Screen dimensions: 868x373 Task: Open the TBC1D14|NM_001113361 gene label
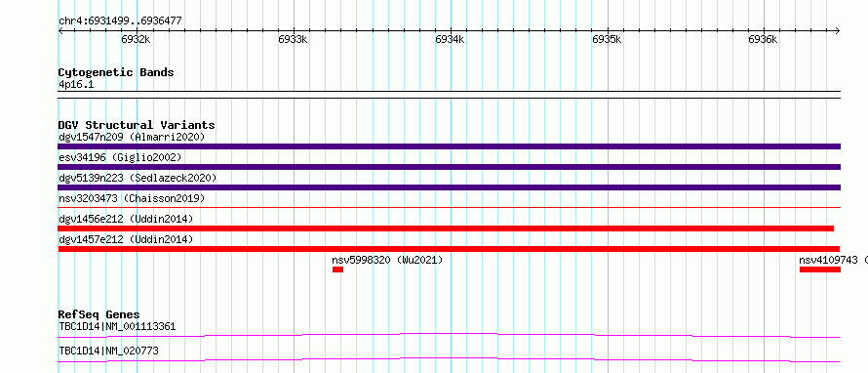point(117,326)
